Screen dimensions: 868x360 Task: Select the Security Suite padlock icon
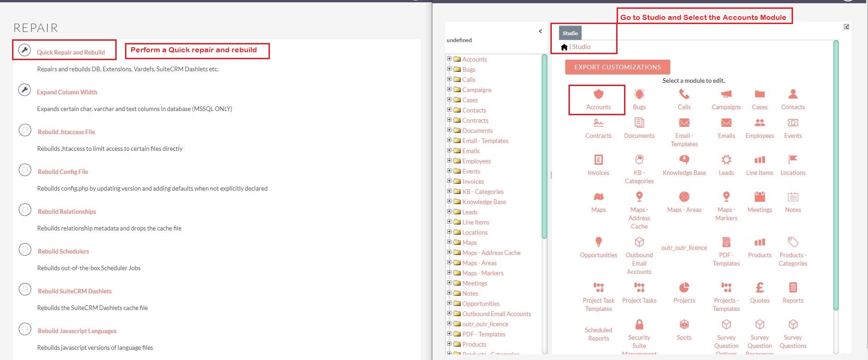click(639, 324)
